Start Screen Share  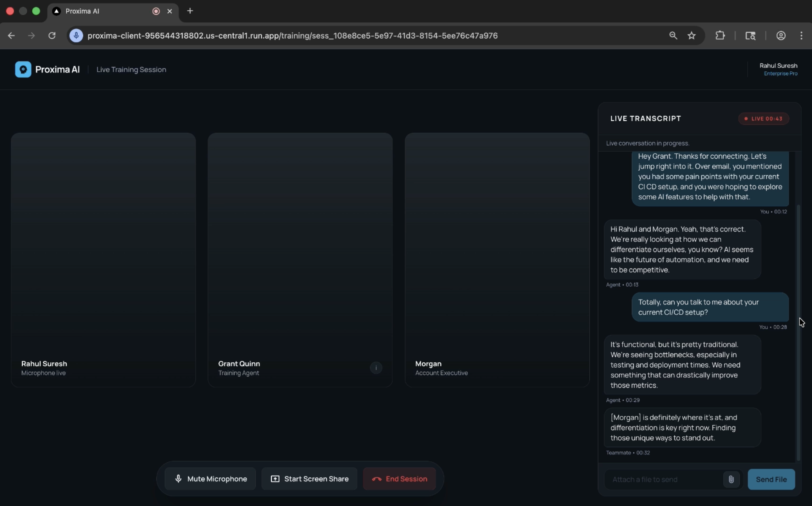[309, 479]
